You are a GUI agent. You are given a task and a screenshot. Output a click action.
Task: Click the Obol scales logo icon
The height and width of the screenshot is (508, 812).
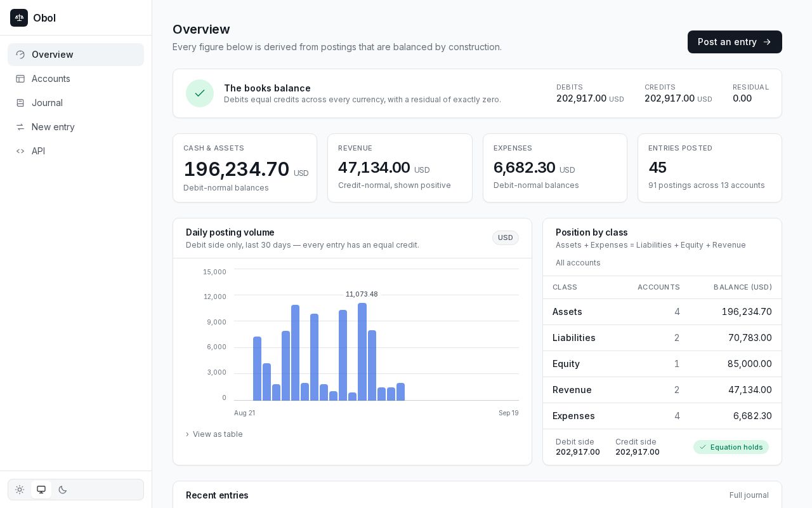19,18
